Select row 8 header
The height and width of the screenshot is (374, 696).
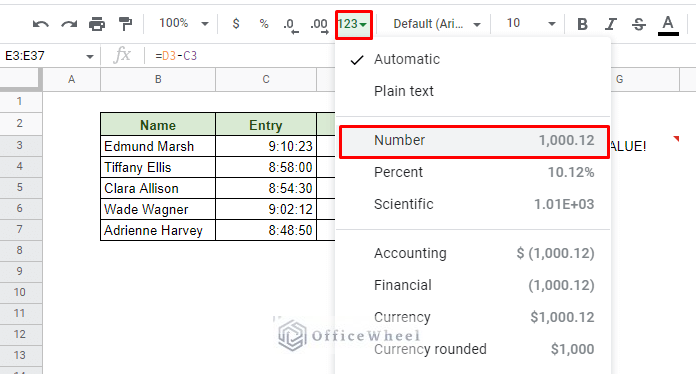point(20,250)
